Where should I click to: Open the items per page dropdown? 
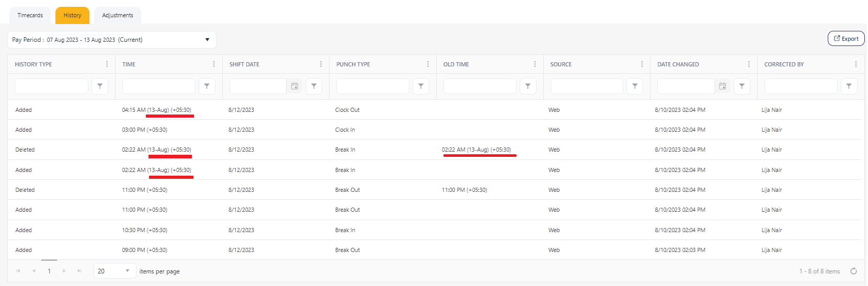pyautogui.click(x=127, y=271)
